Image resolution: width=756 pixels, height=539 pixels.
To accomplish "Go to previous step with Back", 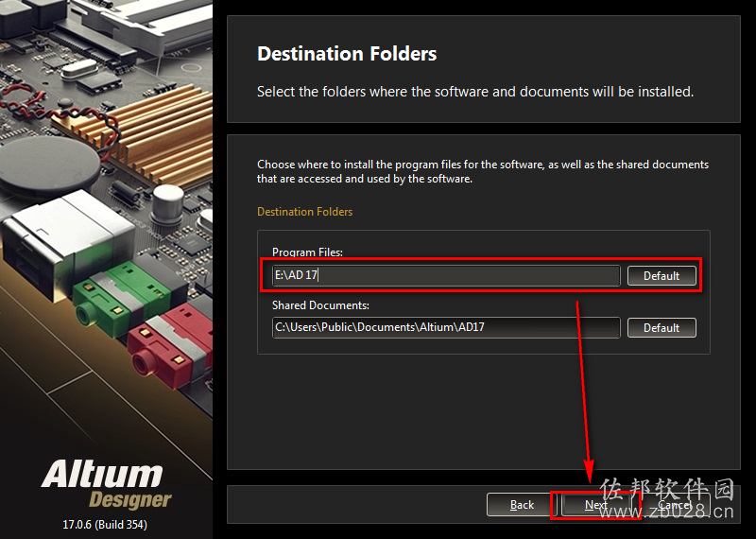I will coord(522,505).
